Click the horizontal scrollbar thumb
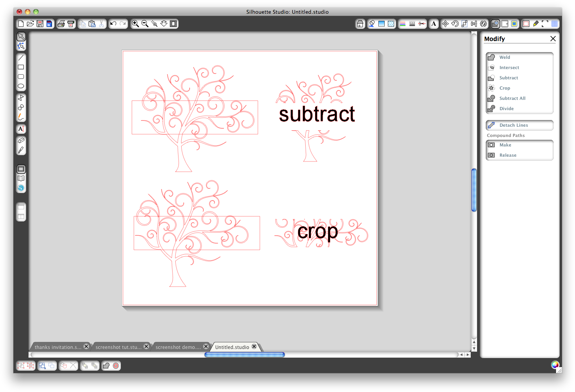This screenshot has width=575, height=392. point(244,354)
